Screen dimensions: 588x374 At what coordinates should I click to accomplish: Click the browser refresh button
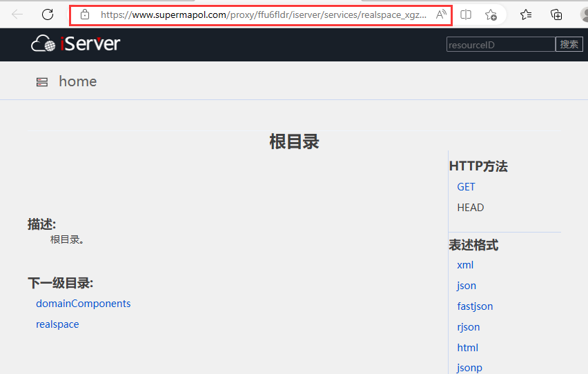pos(48,14)
